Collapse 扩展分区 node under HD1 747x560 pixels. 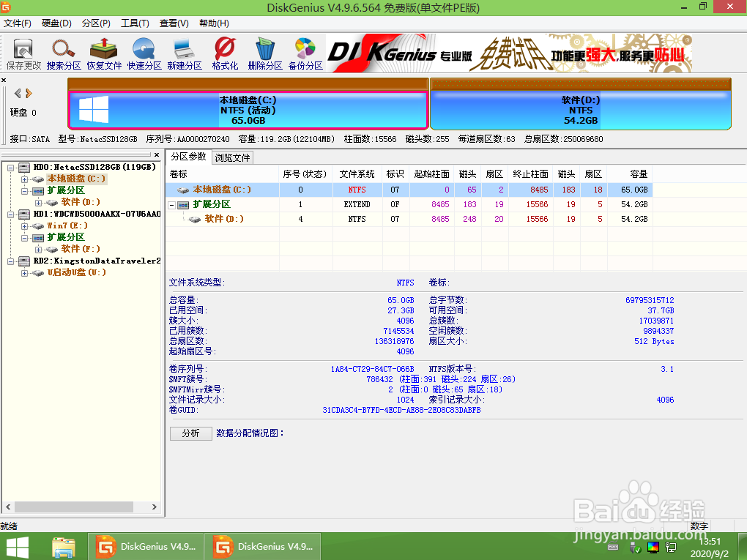(x=24, y=238)
